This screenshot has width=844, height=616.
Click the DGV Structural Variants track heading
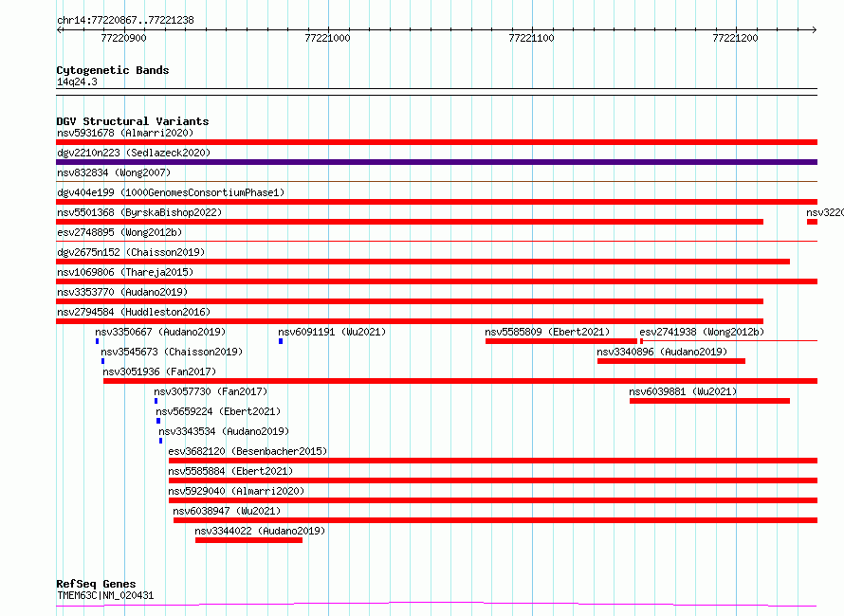[133, 121]
